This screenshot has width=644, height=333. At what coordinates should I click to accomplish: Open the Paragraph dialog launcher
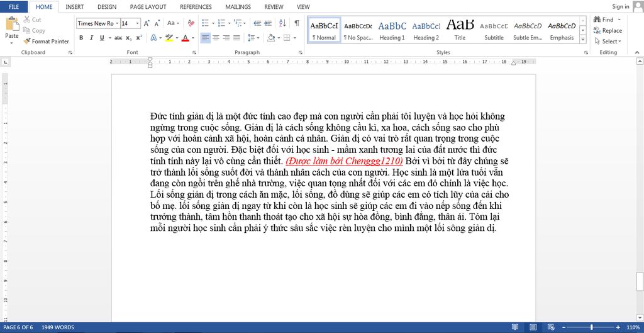pos(300,53)
